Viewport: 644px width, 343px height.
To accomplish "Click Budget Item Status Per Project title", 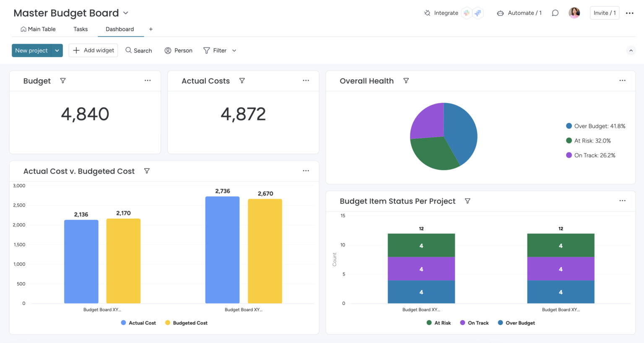I will point(397,201).
